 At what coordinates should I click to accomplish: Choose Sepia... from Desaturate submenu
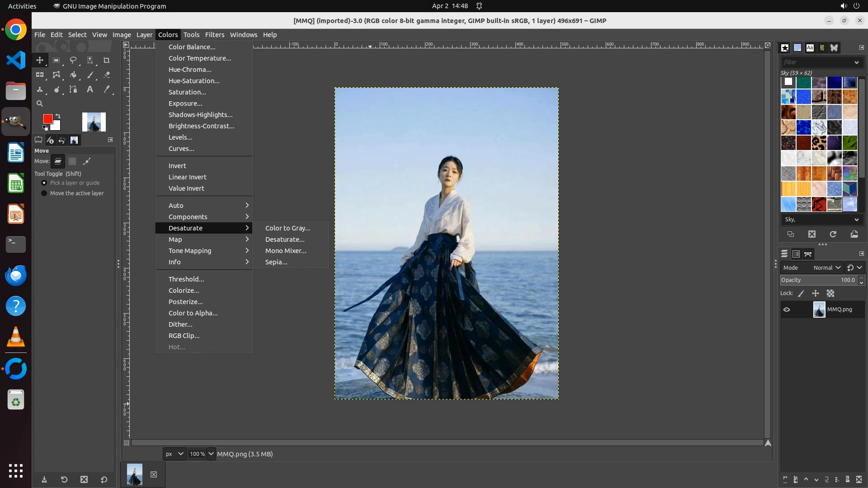(x=276, y=262)
